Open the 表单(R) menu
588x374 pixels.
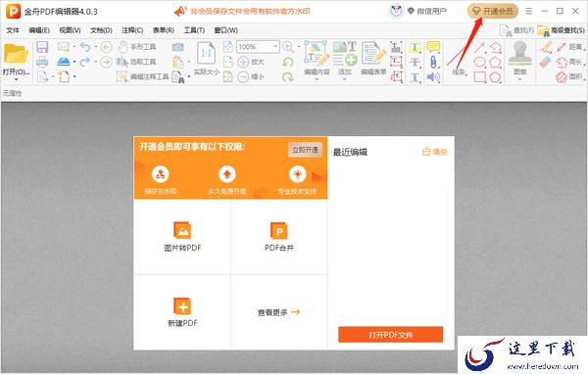coord(164,30)
